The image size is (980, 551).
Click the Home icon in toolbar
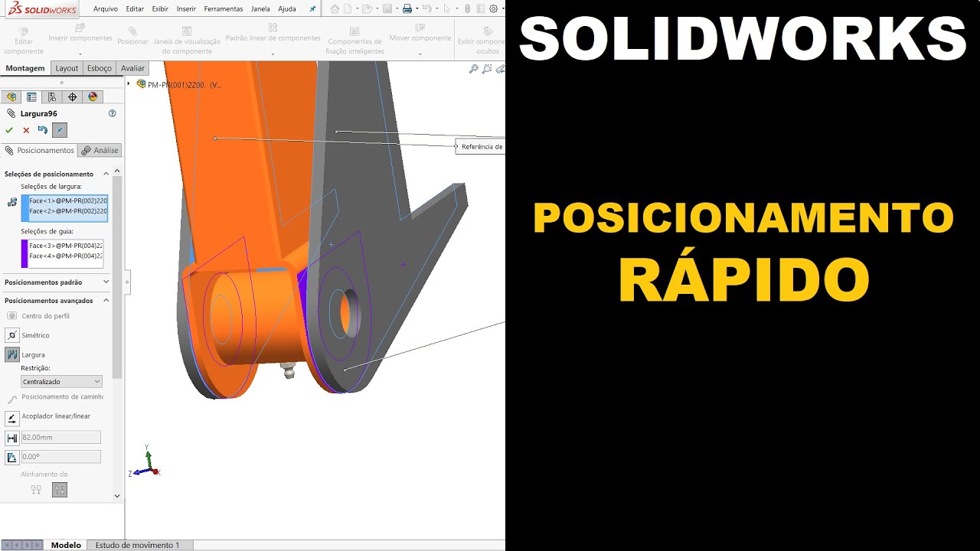[335, 9]
